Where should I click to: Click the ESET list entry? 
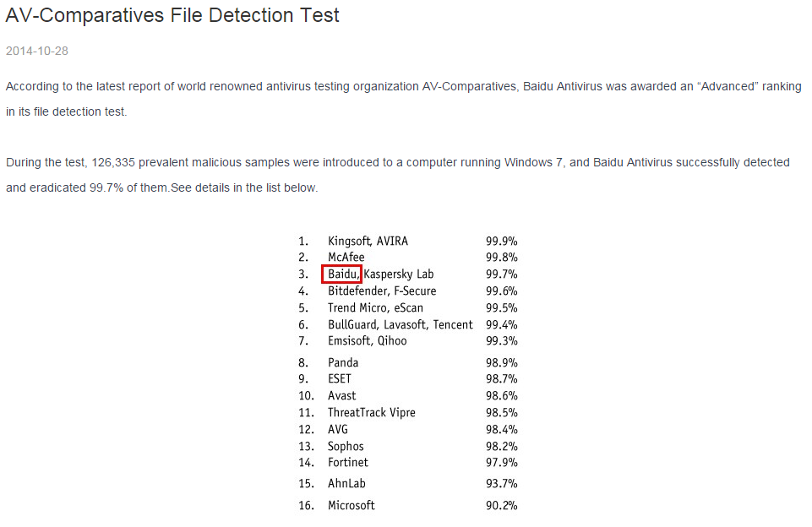pos(340,379)
